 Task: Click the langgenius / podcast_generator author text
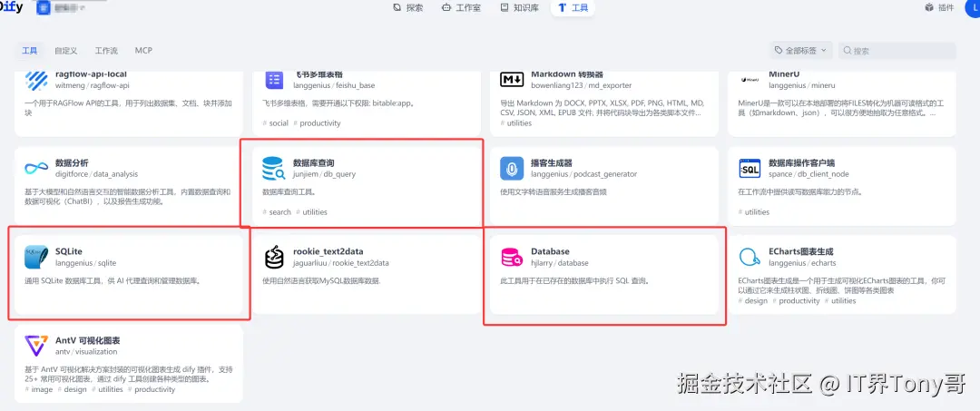point(583,174)
